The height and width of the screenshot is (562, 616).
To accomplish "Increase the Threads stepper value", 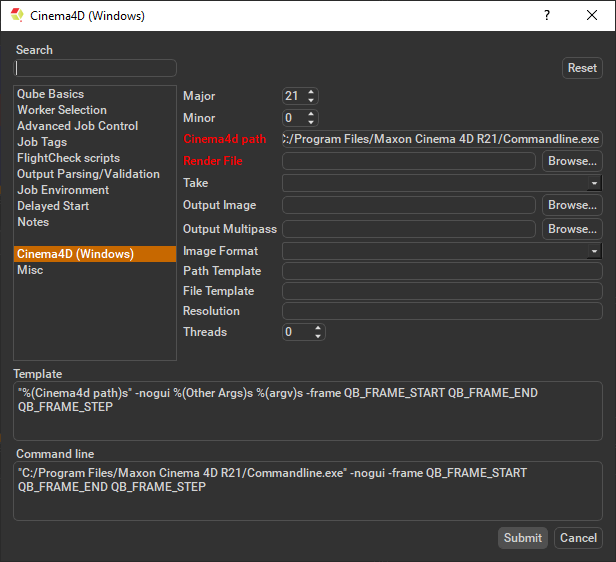I will (x=320, y=328).
